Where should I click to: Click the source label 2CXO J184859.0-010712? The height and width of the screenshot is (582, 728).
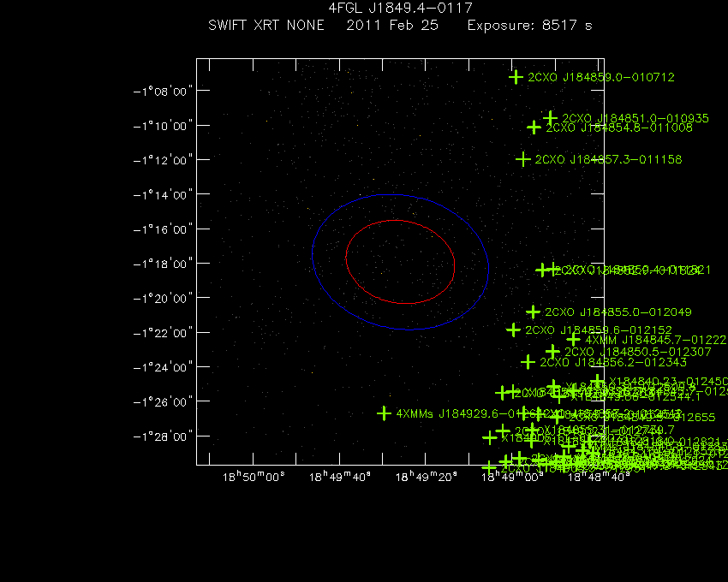[601, 77]
